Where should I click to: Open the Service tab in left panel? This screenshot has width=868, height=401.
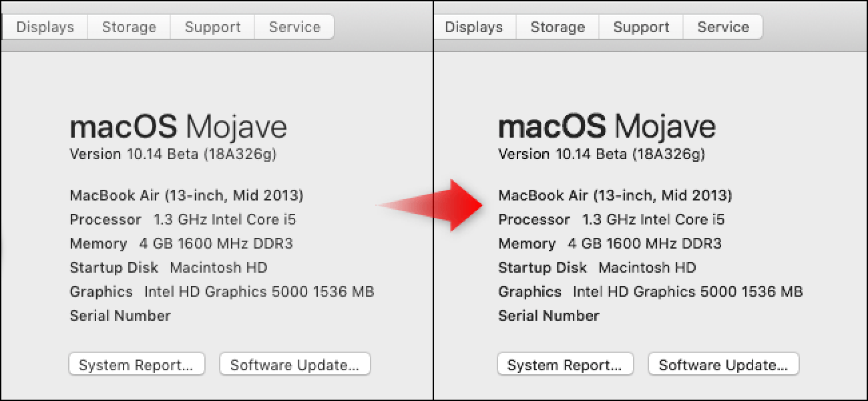294,27
